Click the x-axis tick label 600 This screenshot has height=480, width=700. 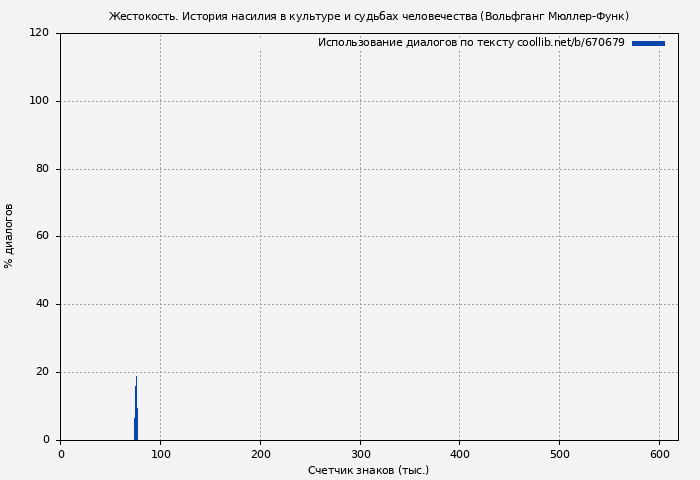pyautogui.click(x=659, y=454)
